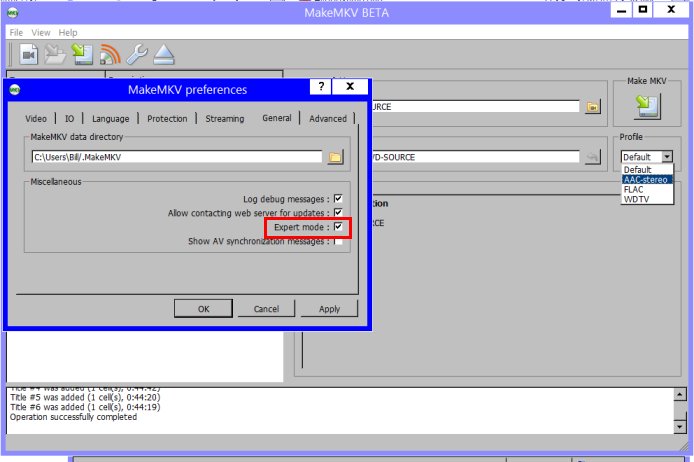Click the large Make MKV button icon
Viewport: 694px width, 462px height.
click(x=647, y=107)
